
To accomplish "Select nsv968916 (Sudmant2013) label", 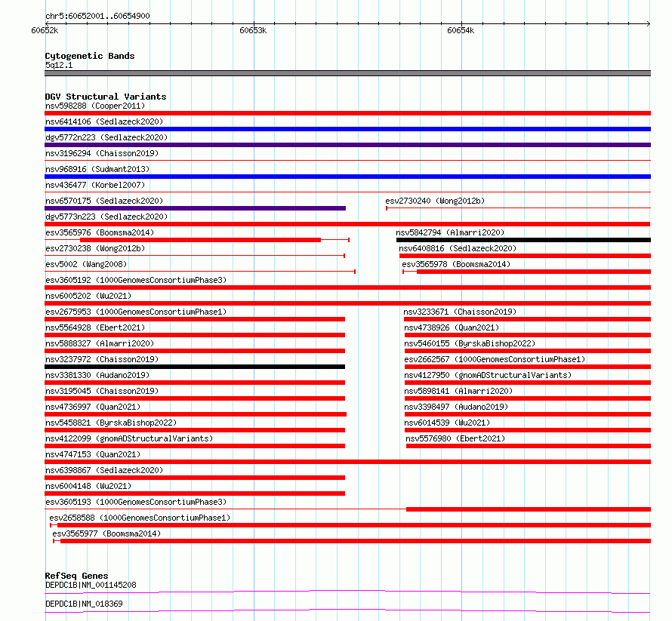I will point(97,169).
